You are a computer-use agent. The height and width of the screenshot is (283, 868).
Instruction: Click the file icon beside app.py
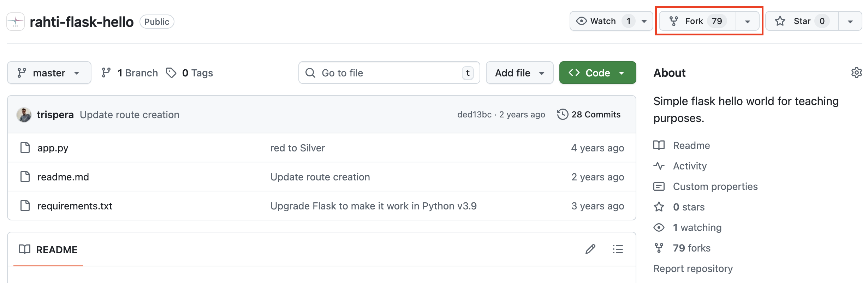(x=25, y=148)
